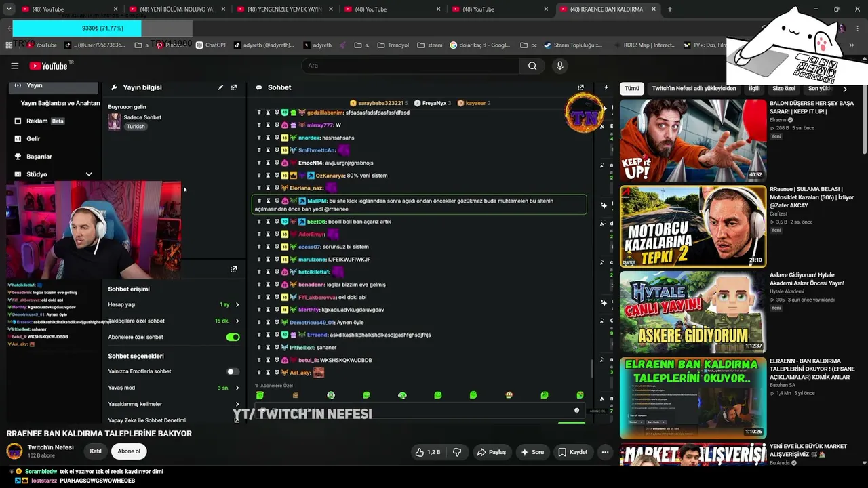Image resolution: width=868 pixels, height=488 pixels.
Task: Select the Size özel filter chip
Action: point(784,89)
